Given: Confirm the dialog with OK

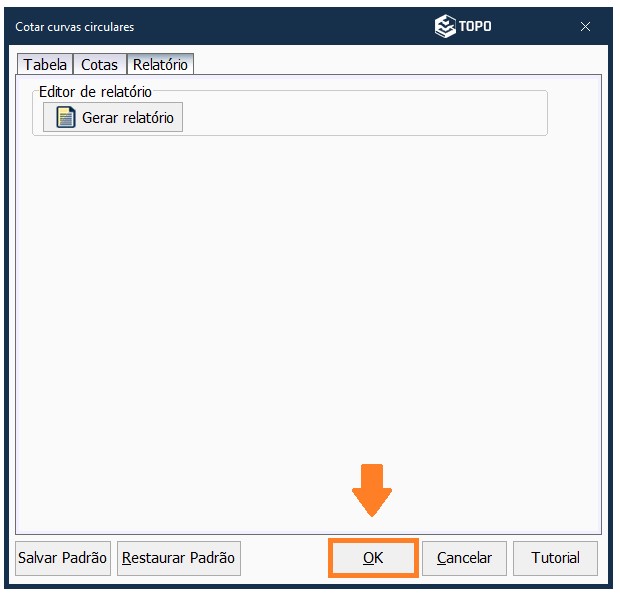Looking at the screenshot, I should click(x=373, y=558).
